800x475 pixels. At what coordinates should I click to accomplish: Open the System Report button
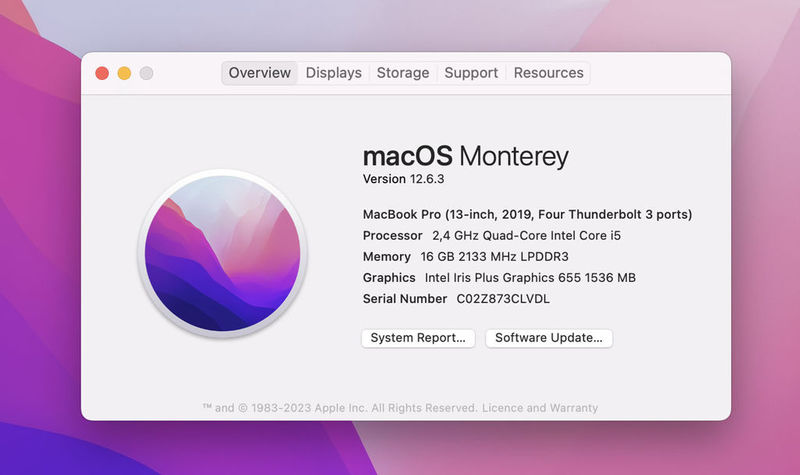(x=418, y=338)
